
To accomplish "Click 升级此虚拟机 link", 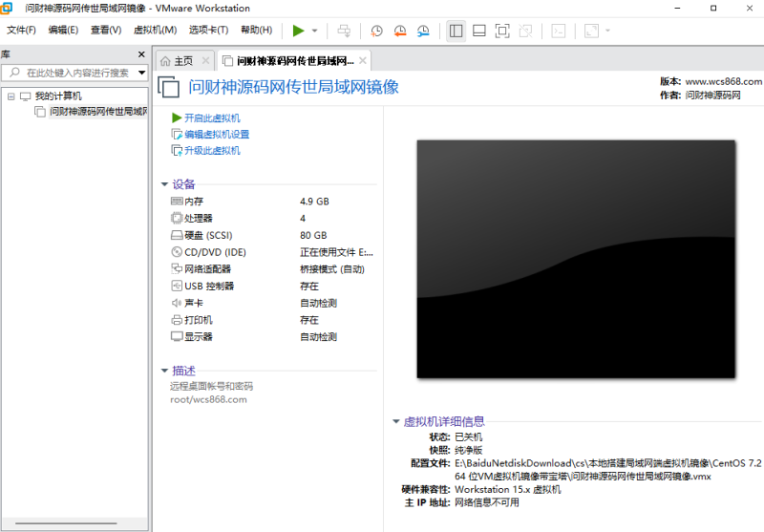I will pyautogui.click(x=212, y=151).
